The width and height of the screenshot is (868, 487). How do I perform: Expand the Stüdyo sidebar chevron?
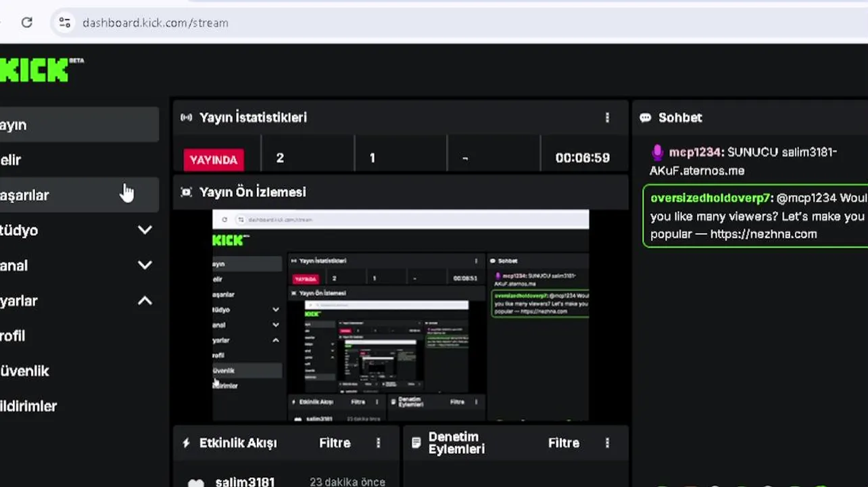[x=145, y=230]
